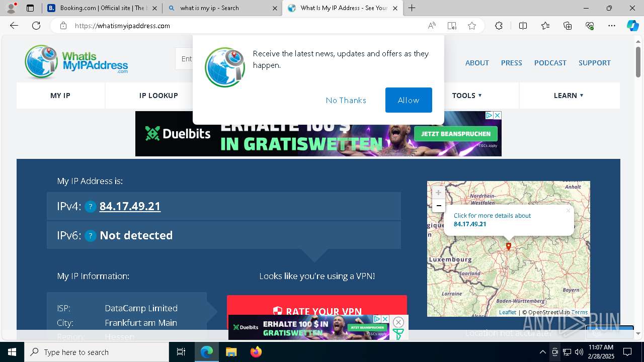Refresh the current page

36,26
